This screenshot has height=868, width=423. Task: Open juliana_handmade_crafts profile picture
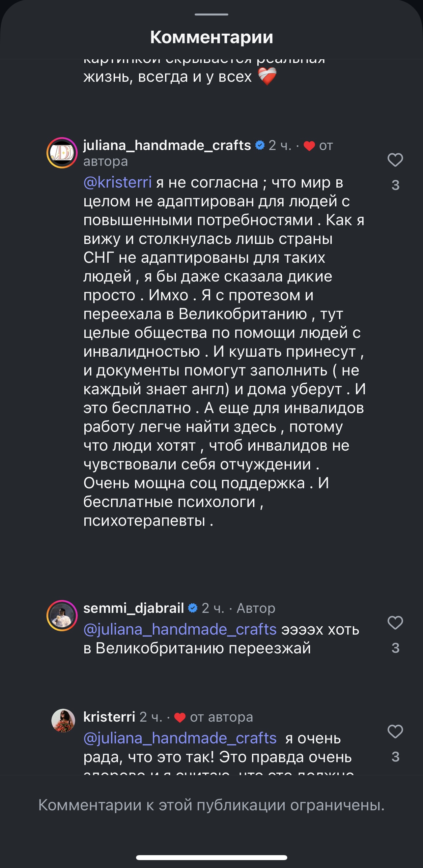(x=62, y=153)
